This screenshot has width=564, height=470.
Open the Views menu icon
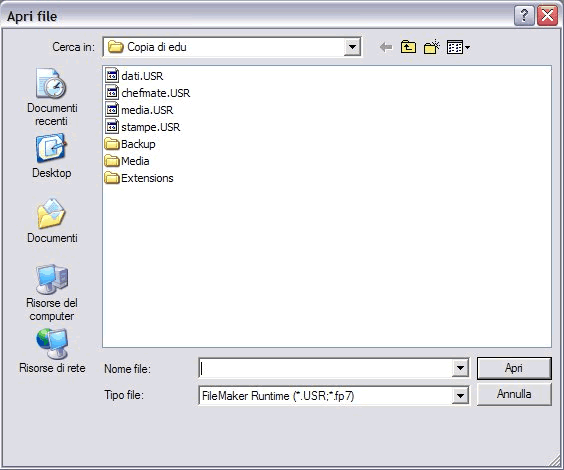click(x=458, y=47)
